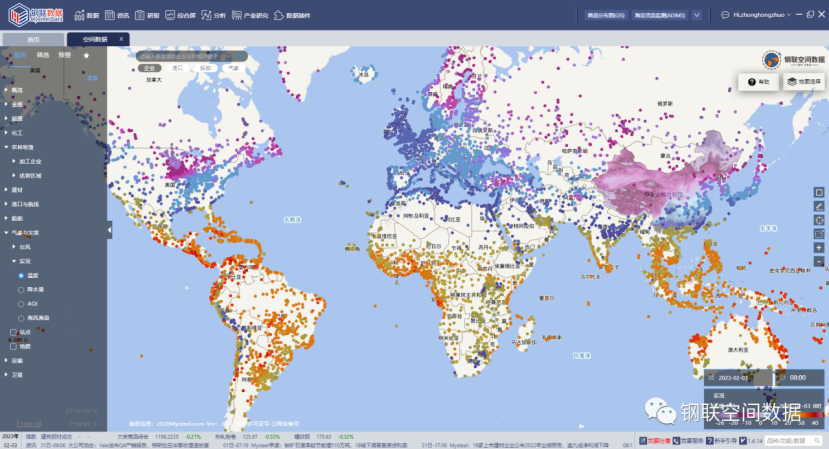Open the 资讯 news section icon
829x449 pixels.
[x=110, y=16]
